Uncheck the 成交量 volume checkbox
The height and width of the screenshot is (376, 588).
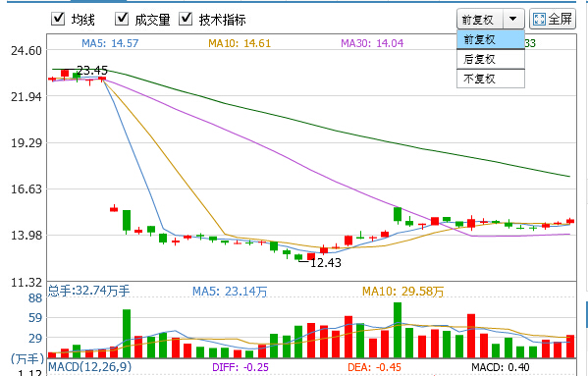(x=122, y=19)
